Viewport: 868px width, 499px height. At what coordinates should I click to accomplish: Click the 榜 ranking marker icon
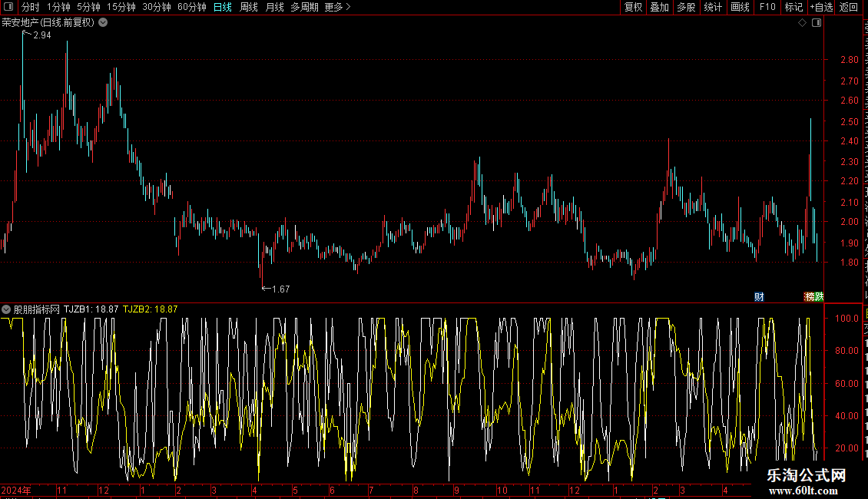tap(809, 297)
